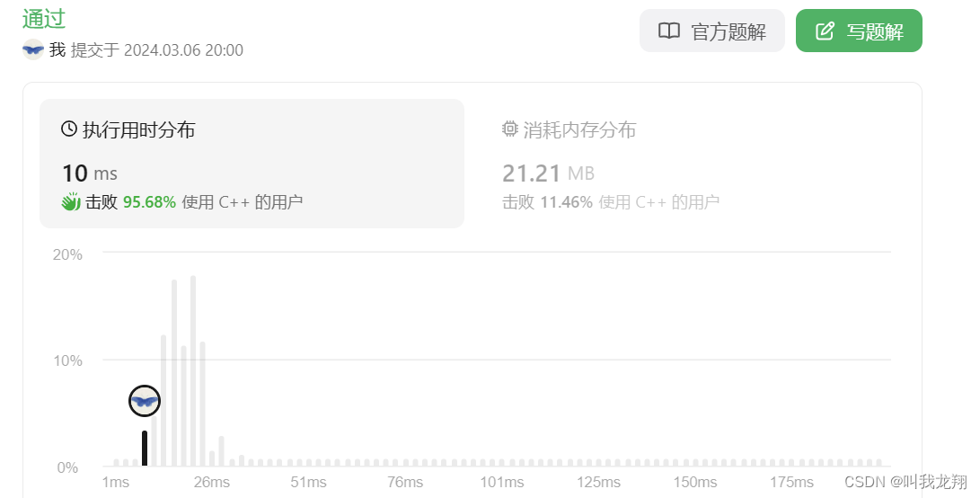Click the submission time 2024.03.06 20:00

184,50
